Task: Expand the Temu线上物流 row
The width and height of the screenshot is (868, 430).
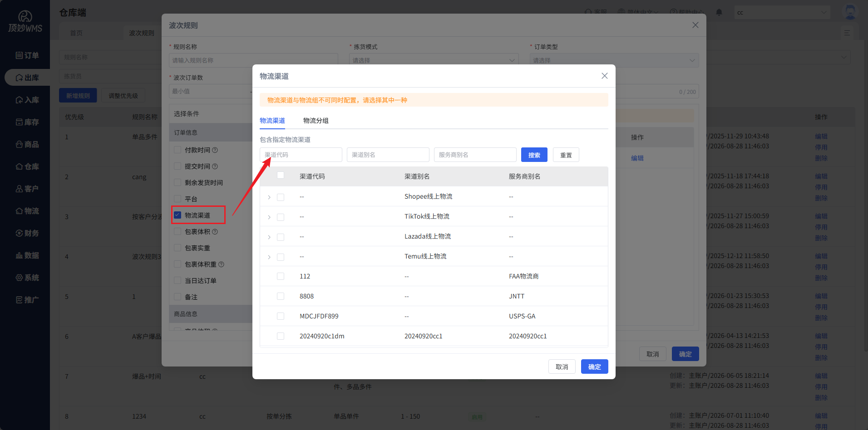Action: [x=269, y=257]
